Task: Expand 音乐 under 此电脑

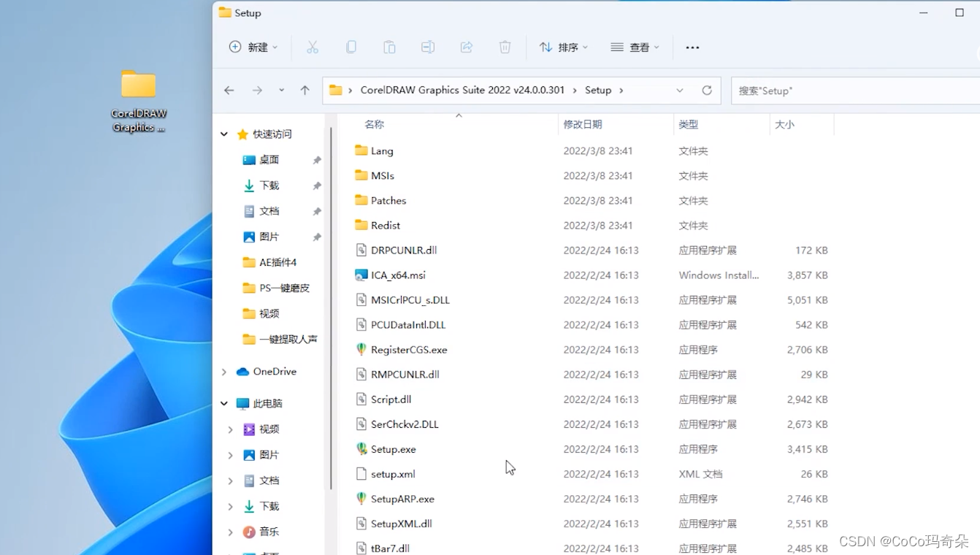Action: click(x=230, y=532)
